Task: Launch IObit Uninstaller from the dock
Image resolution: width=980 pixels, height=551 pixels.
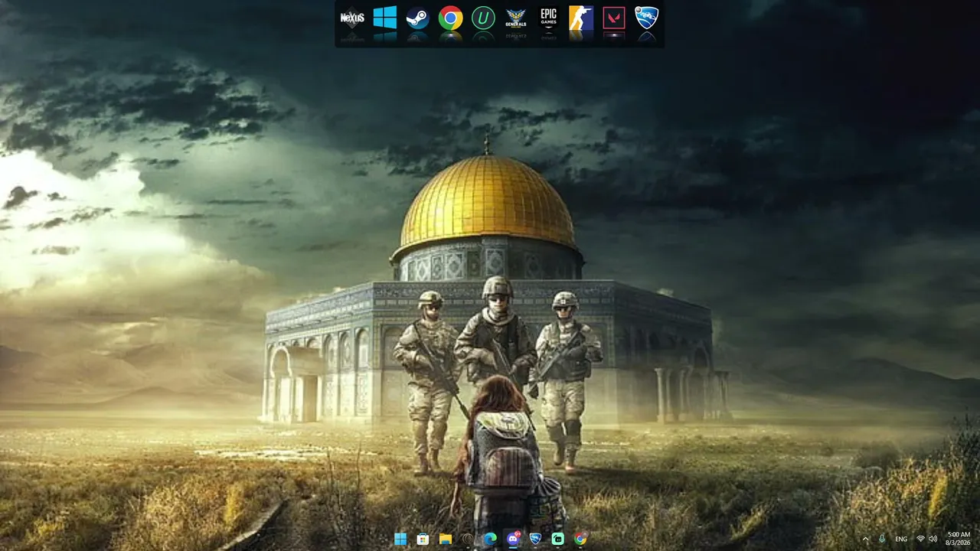Action: coord(483,18)
